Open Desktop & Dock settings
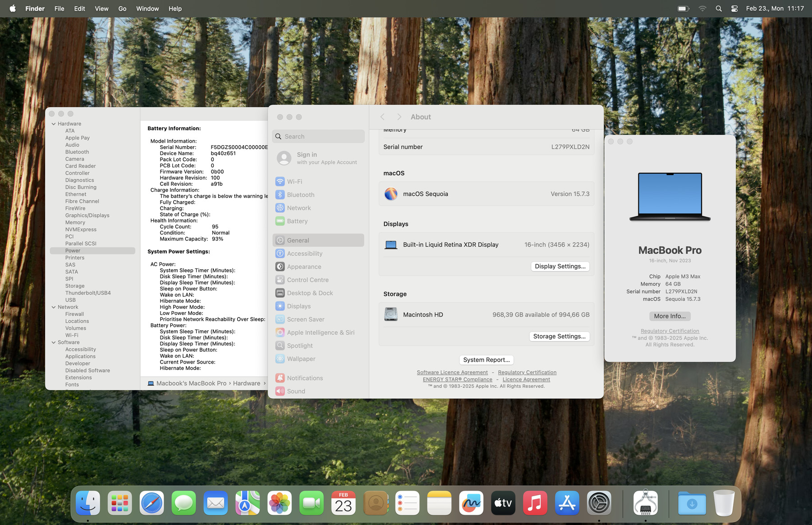Viewport: 812px width, 525px height. pyautogui.click(x=310, y=293)
